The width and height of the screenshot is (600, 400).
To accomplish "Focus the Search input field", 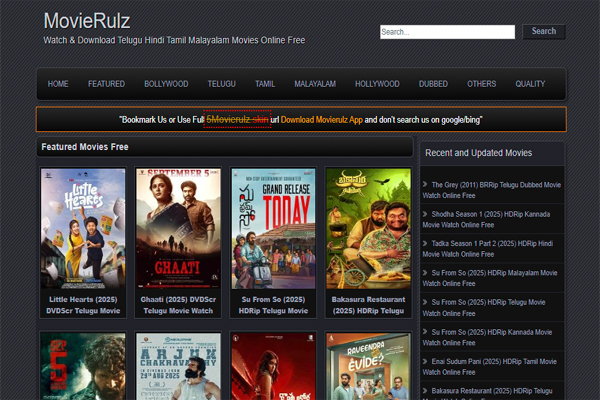I will coord(447,32).
